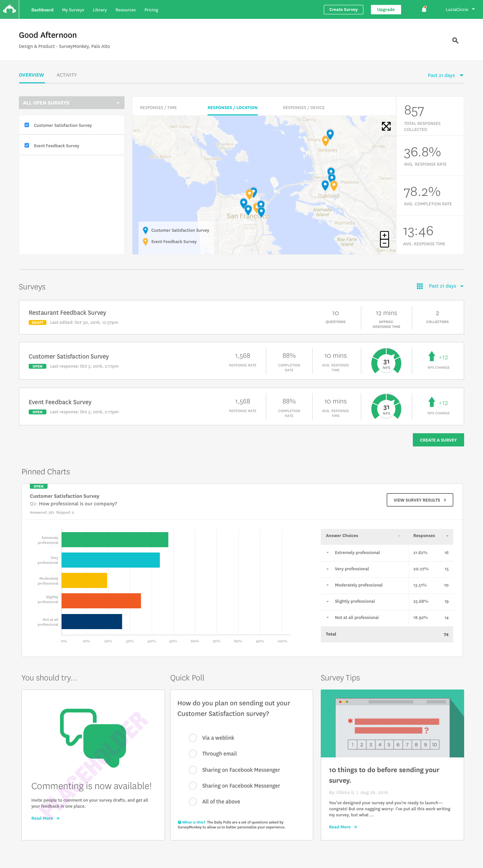Open the LuciaCiccio account menu
The width and height of the screenshot is (483, 868).
point(460,9)
